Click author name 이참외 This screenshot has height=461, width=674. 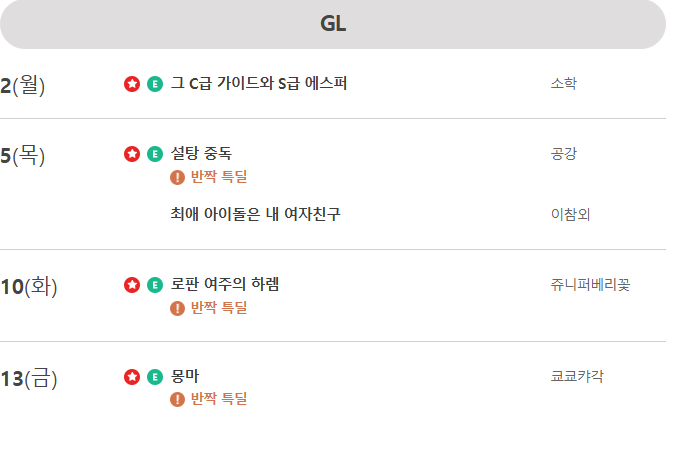570,214
